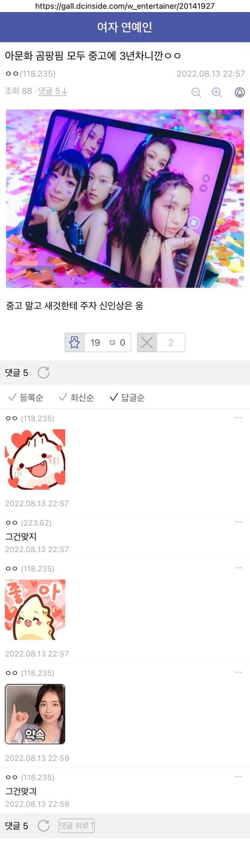This screenshot has width=250, height=868.
Task: Jump to comments via 댓글 5 link
Action: [x=53, y=91]
